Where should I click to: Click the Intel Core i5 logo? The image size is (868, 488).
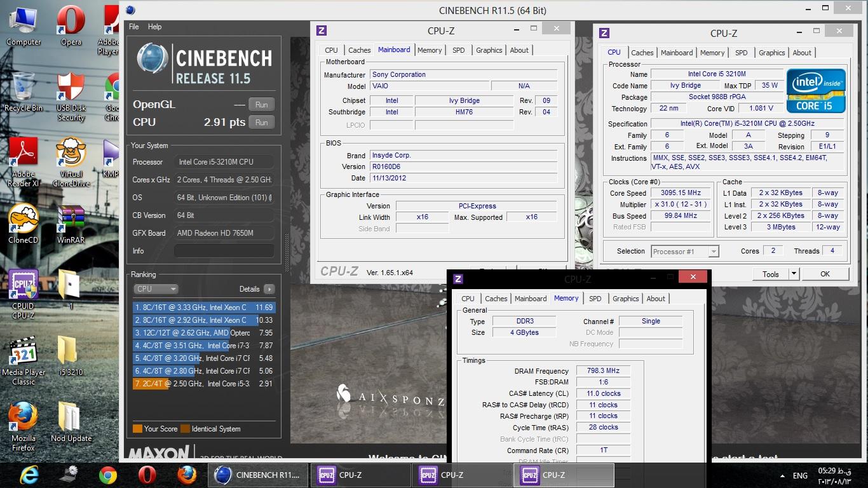816,91
